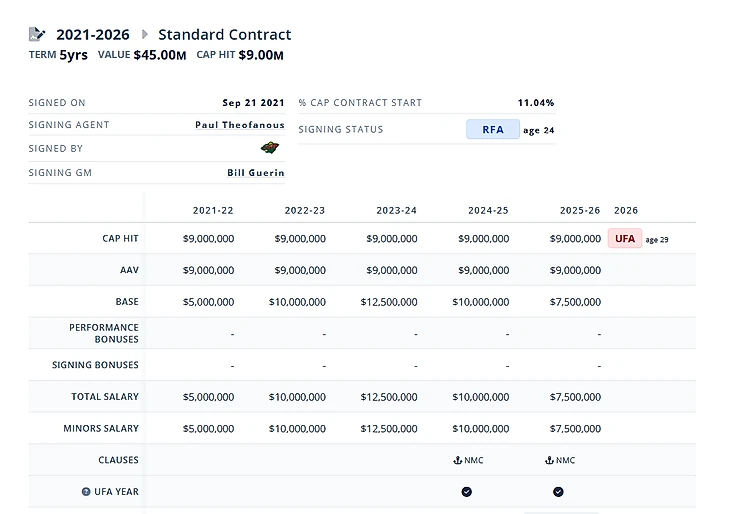Click the help icon beside UFA YEAR
This screenshot has height=514, width=730.
click(x=86, y=492)
